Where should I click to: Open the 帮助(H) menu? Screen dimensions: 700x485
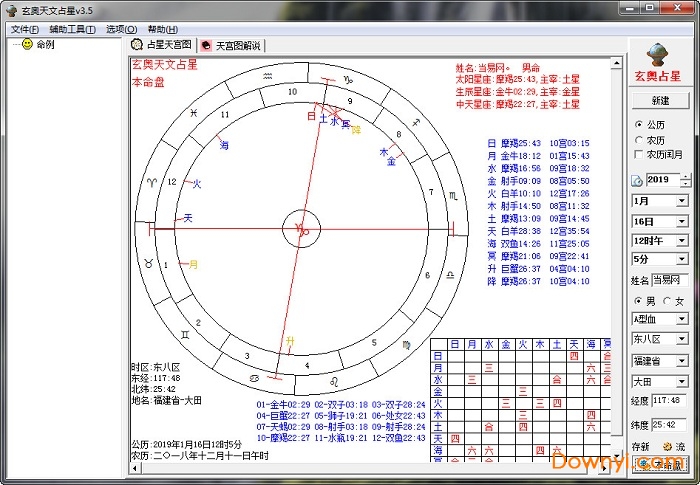point(162,29)
